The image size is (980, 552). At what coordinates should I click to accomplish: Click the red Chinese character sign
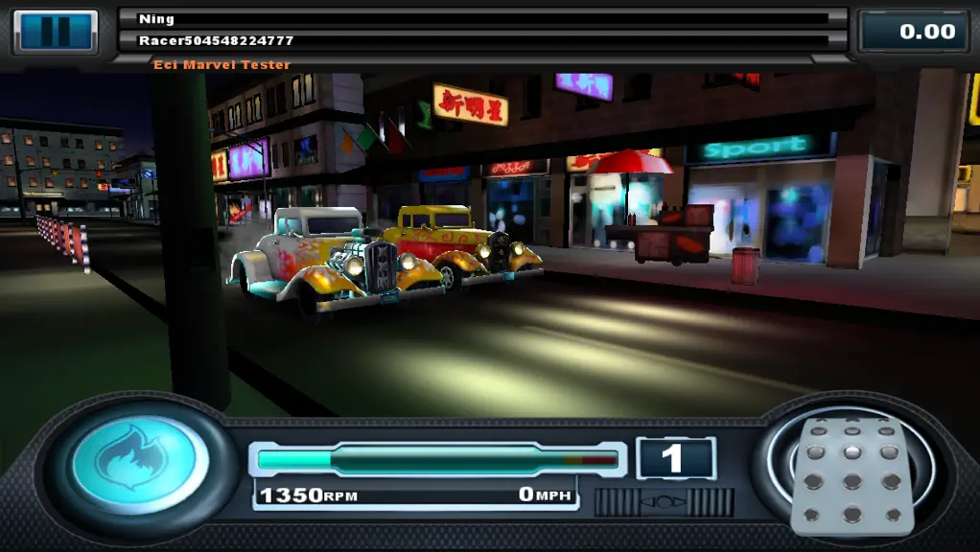pos(470,104)
